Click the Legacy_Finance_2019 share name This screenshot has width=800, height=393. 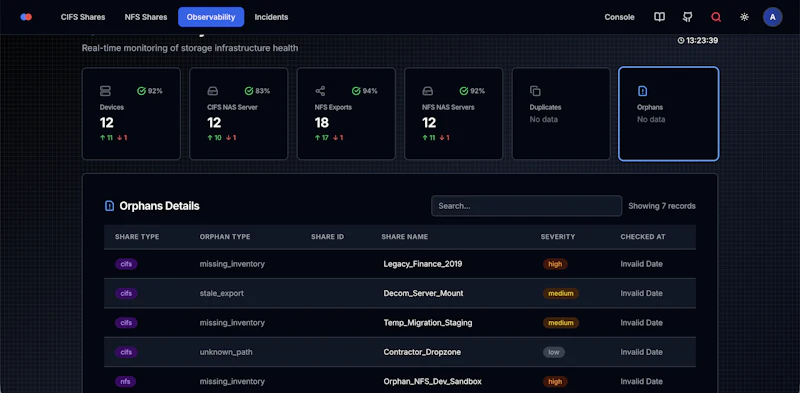click(x=423, y=264)
